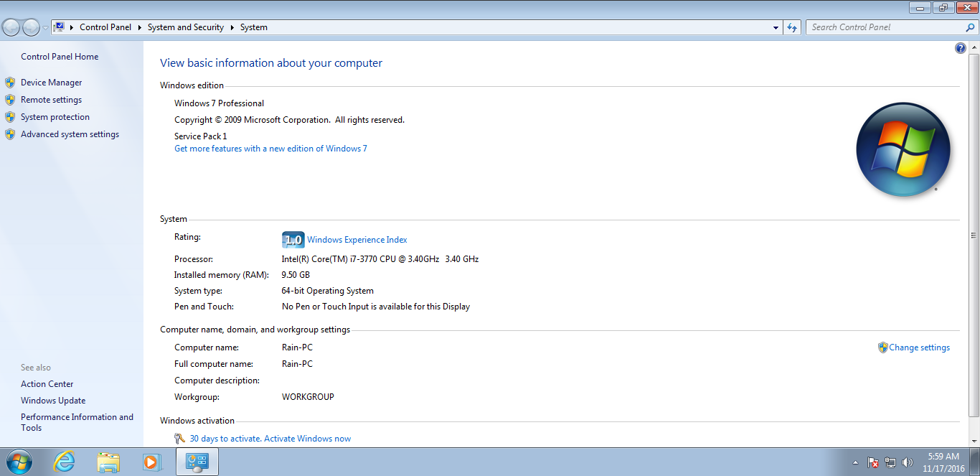The image size is (980, 476).
Task: Click the Search Control Panel field
Action: 886,27
